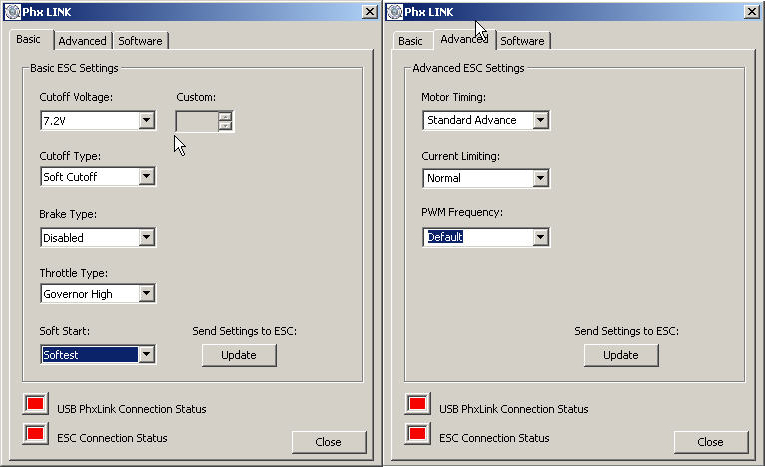Click Phx LINK title bar icon of Advanced settings window
The width and height of the screenshot is (765, 467).
[x=393, y=11]
